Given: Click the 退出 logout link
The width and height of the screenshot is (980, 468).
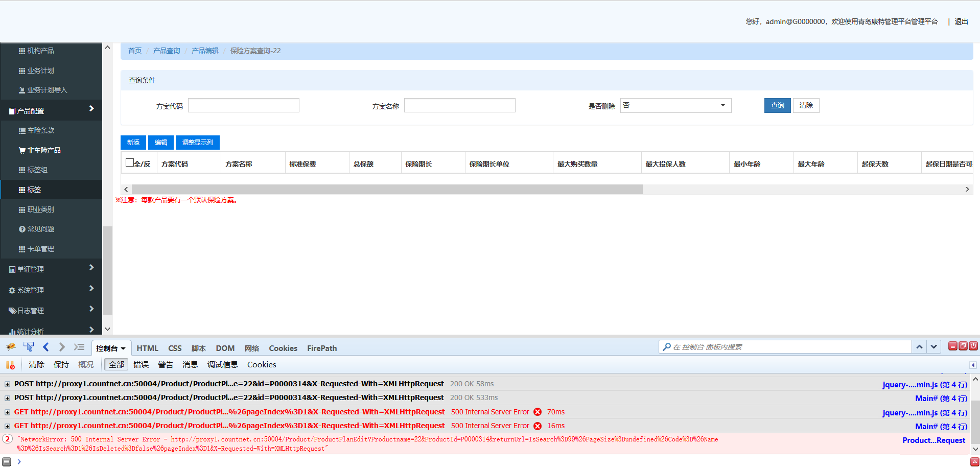Looking at the screenshot, I should tap(961, 21).
